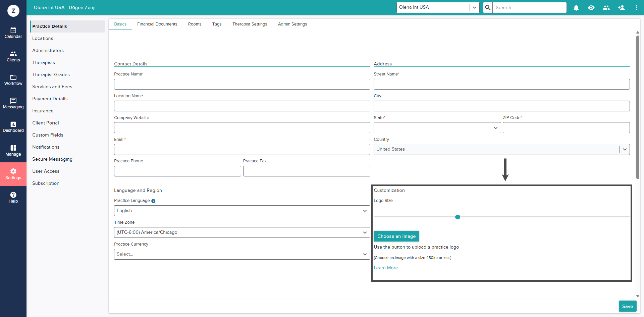Switch to the Therapist Settings tab
The height and width of the screenshot is (317, 644).
250,24
